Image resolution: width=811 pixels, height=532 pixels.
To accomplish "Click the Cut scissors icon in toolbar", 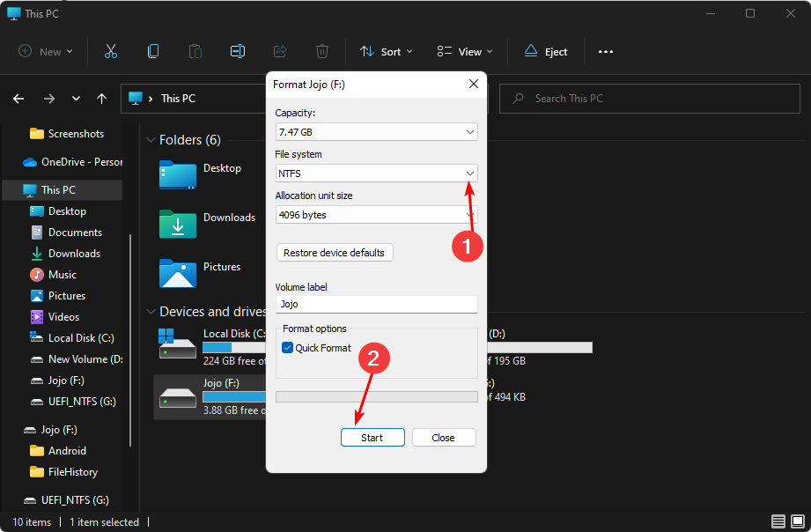I will click(x=111, y=51).
